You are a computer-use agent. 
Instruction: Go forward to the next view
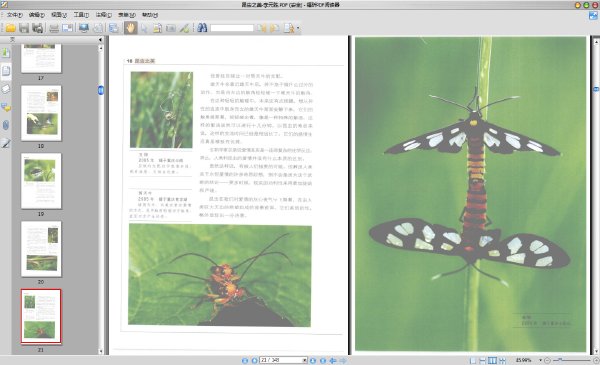coord(343,360)
